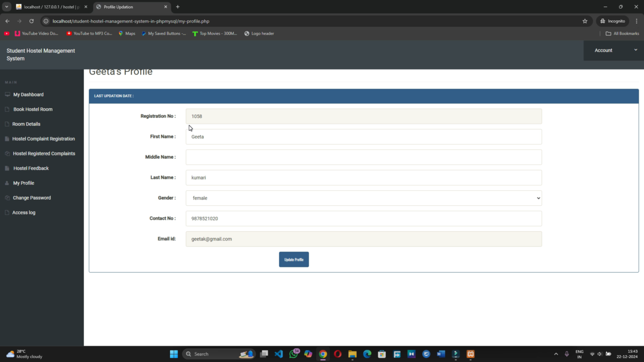This screenshot has height=362, width=644.
Task: Switch to the localhost phpMyAdmin tab
Action: pos(50,7)
